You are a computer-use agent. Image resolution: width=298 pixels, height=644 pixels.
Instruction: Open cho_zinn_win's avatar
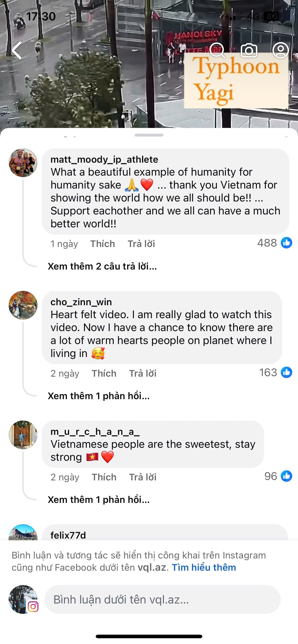[x=23, y=305]
